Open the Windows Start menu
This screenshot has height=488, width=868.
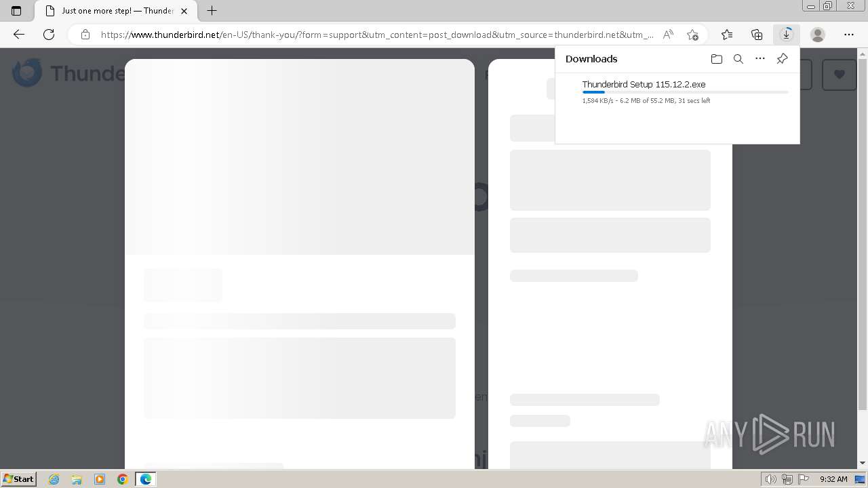19,479
